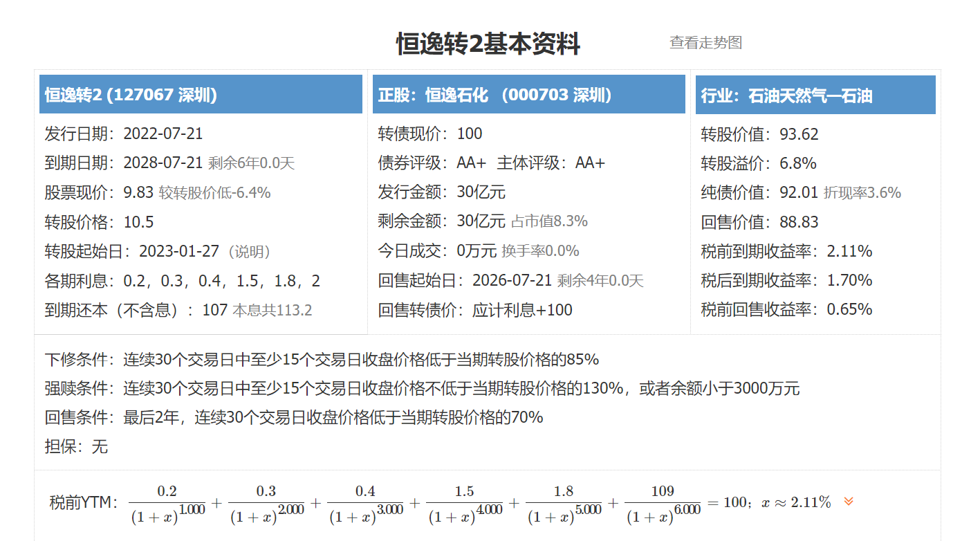Viewport: 980px width, 541px height.
Task: Click the 下修条件 terms line
Action: coord(322,360)
